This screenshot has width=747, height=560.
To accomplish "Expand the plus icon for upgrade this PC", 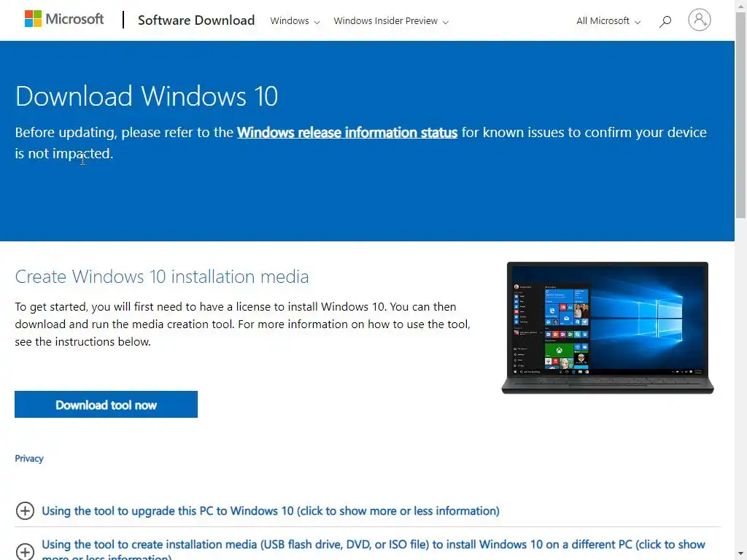I will pyautogui.click(x=25, y=510).
